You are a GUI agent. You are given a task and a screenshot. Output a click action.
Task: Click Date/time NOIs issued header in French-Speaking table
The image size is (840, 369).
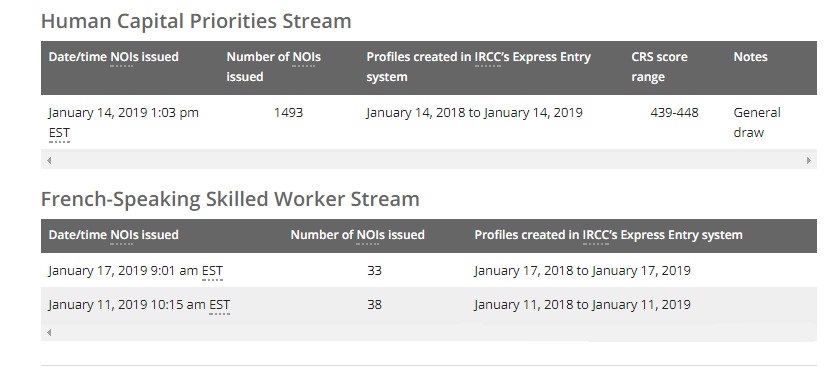pyautogui.click(x=114, y=235)
